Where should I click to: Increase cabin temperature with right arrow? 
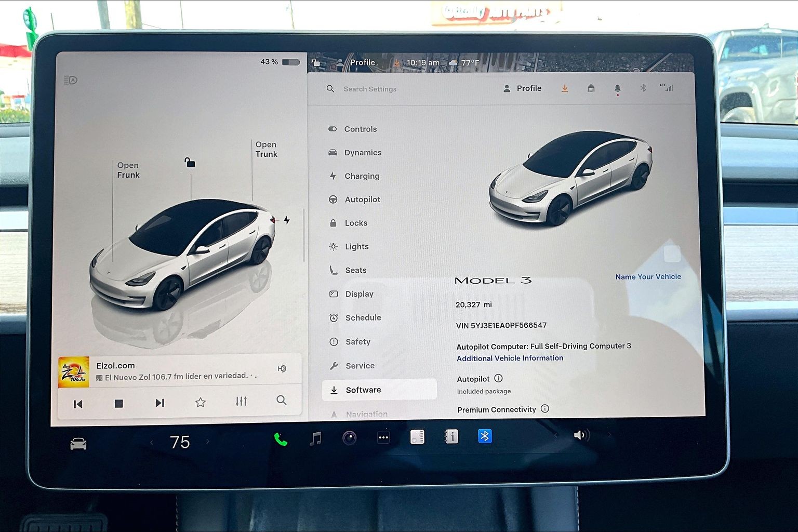(x=208, y=442)
